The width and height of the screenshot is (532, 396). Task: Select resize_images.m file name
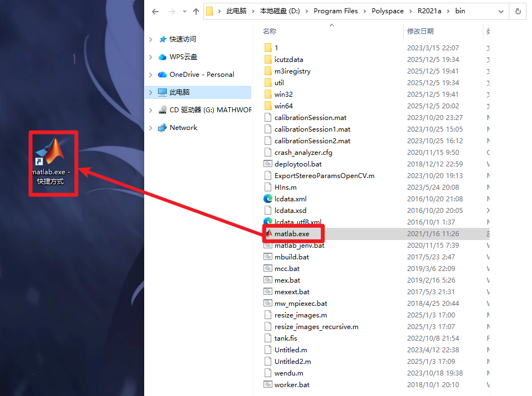(x=301, y=315)
